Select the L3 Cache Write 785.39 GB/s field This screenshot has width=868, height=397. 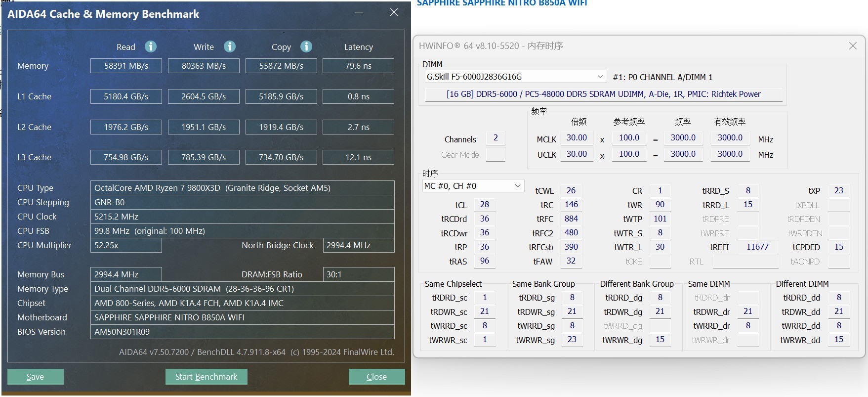click(x=204, y=157)
